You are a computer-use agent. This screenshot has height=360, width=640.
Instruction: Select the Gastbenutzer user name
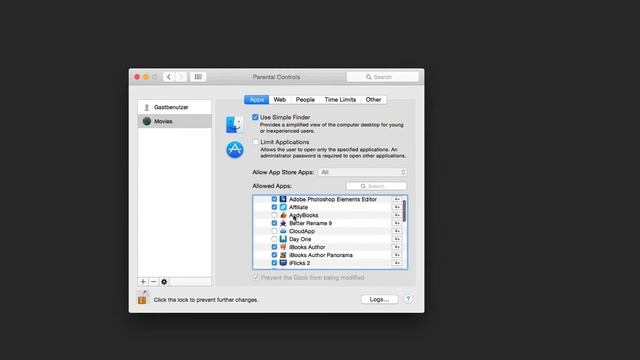(x=171, y=107)
